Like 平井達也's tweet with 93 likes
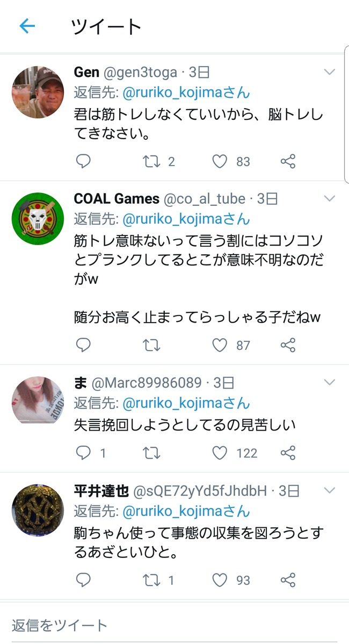The width and height of the screenshot is (349, 644). click(x=220, y=581)
